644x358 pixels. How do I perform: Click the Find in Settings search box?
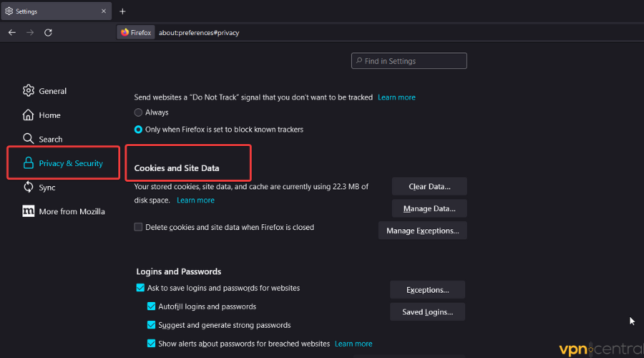pos(409,62)
